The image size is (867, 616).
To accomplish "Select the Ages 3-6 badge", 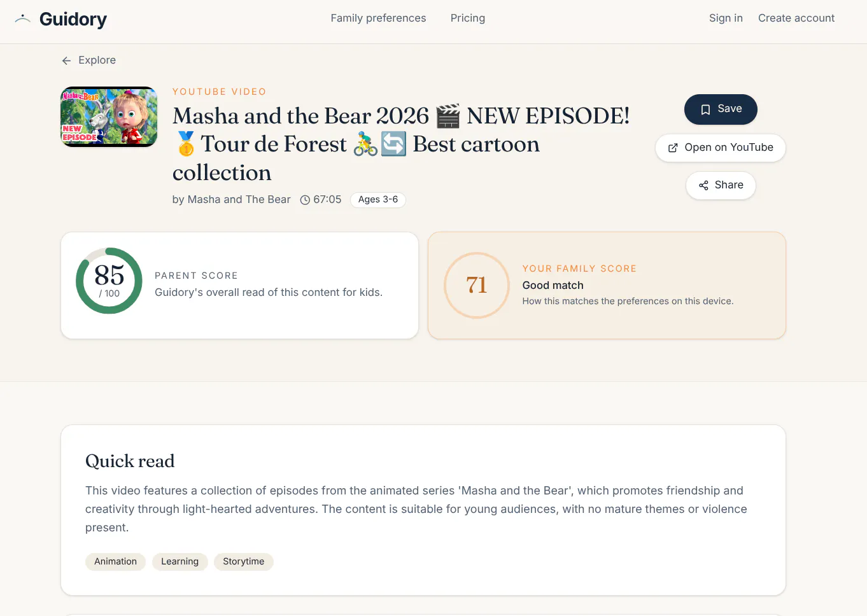I will pos(378,200).
